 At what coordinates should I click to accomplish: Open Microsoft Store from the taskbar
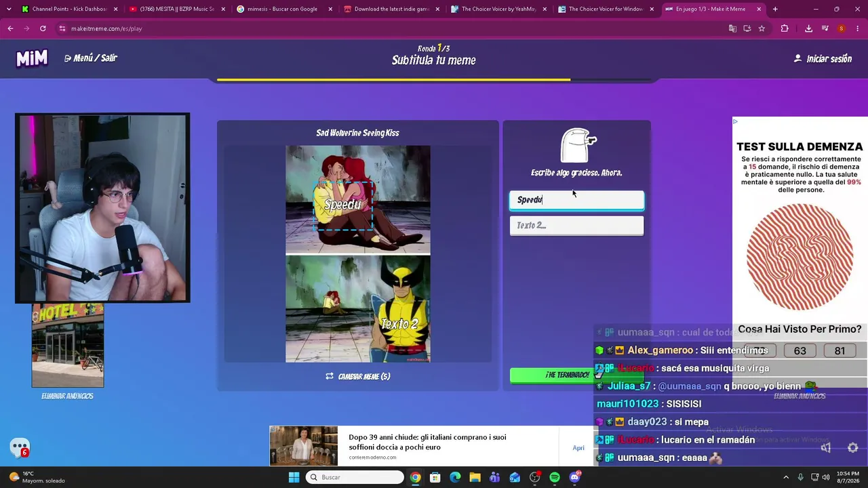(x=435, y=477)
